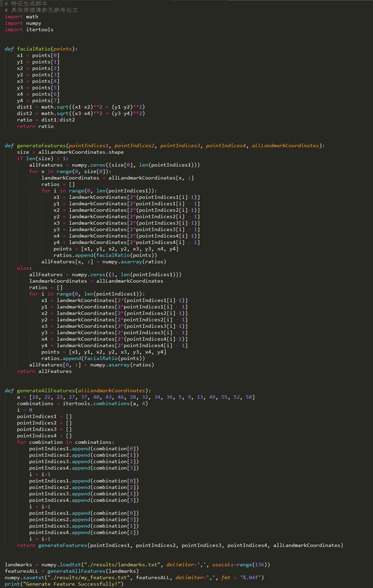The height and width of the screenshot is (588, 373).
Task: Place cursor on 'import itertools' line
Action: (x=29, y=29)
